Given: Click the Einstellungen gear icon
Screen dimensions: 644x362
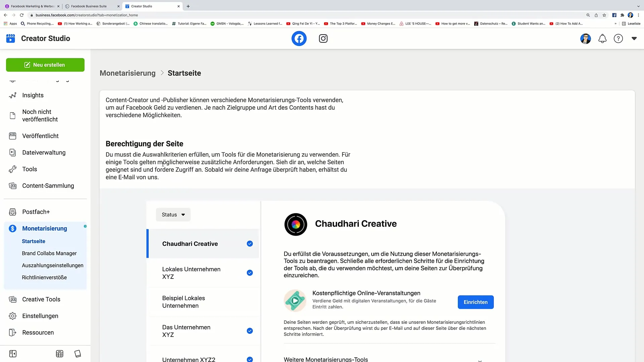Looking at the screenshot, I should 13,316.
